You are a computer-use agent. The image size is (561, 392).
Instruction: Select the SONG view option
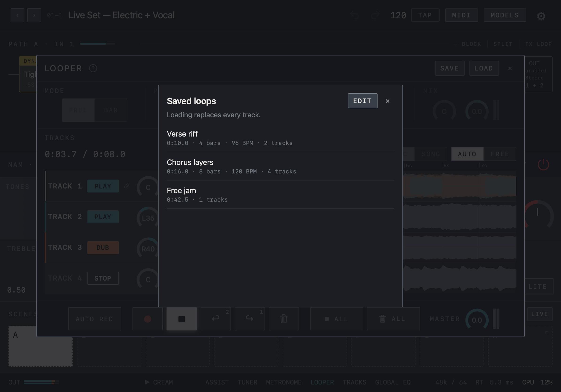pyautogui.click(x=431, y=154)
